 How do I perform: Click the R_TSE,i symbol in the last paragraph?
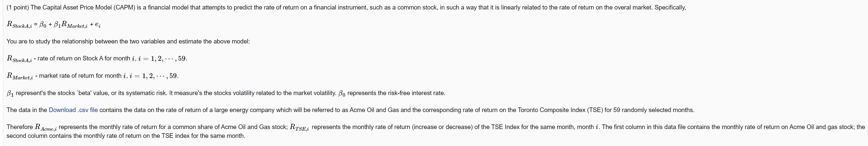(x=299, y=127)
